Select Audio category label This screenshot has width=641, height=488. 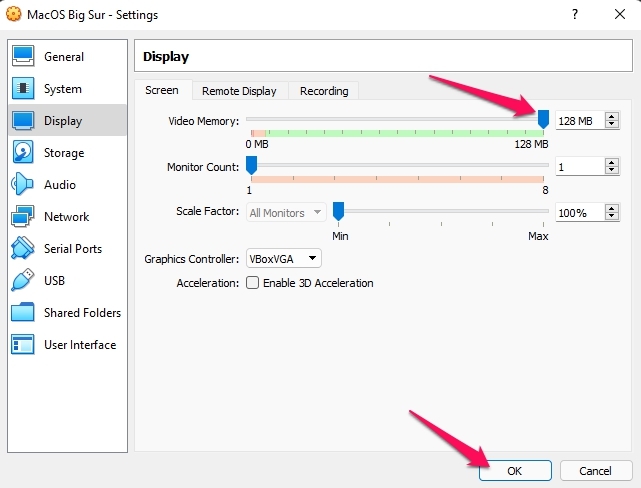click(60, 184)
